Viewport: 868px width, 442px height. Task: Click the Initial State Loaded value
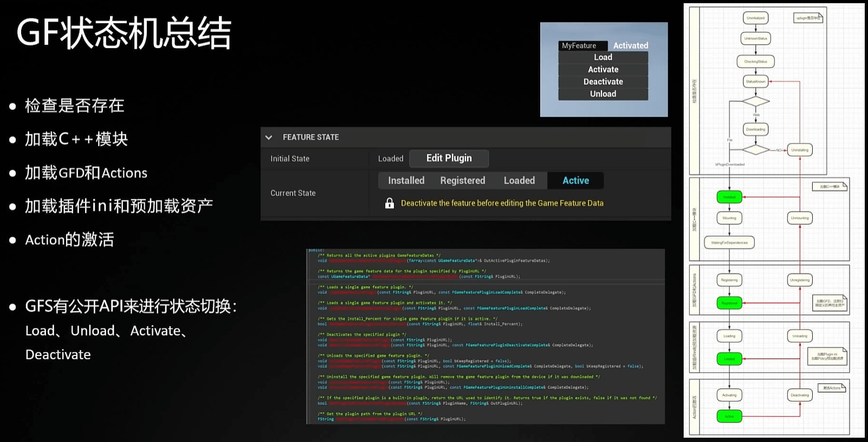(x=390, y=159)
